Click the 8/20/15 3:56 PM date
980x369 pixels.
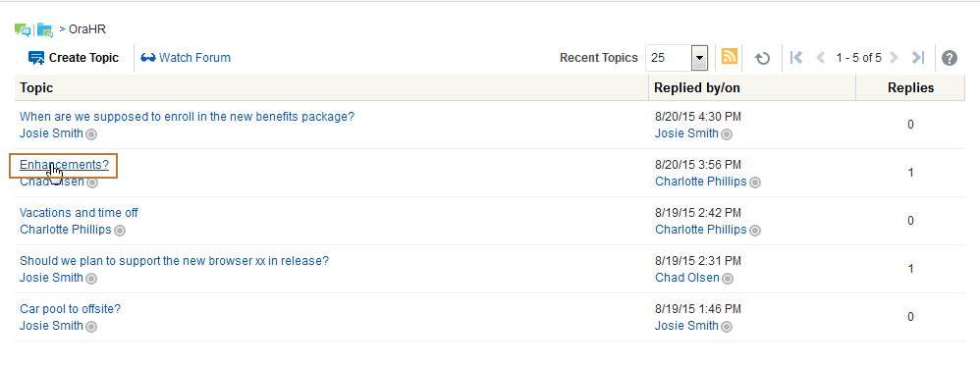coord(698,165)
